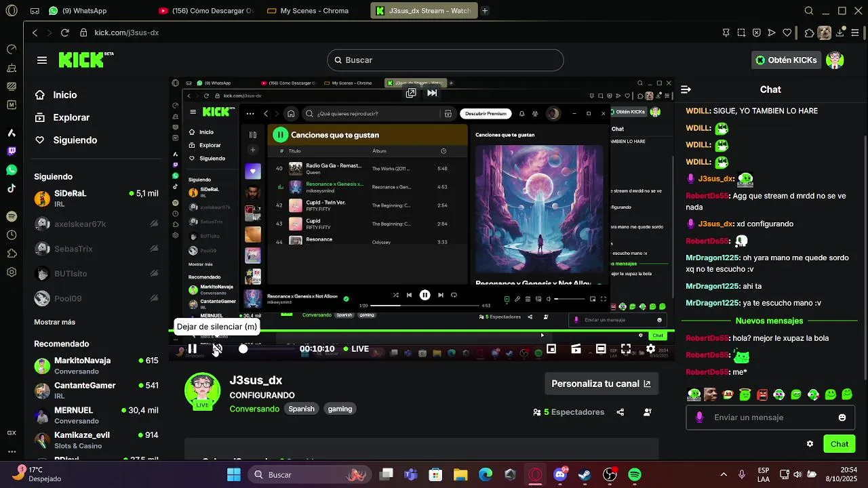Enter fullscreen on the stream player
This screenshot has height=488, width=868.
pyautogui.click(x=626, y=349)
